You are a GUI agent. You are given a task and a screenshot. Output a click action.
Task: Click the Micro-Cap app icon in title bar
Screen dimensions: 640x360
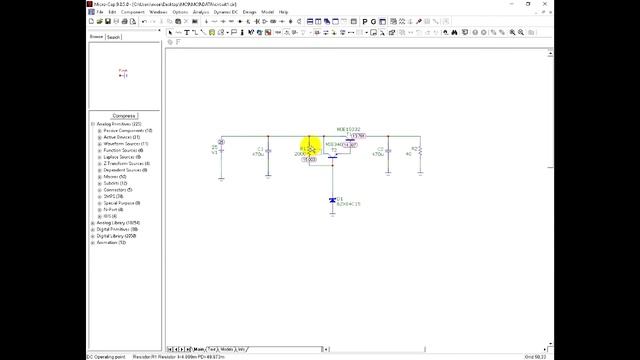(90, 4)
